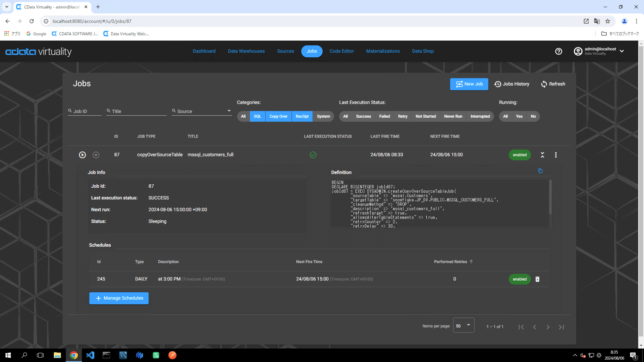644x362 pixels.
Task: Run job 87 with play icon
Action: tap(82, 155)
